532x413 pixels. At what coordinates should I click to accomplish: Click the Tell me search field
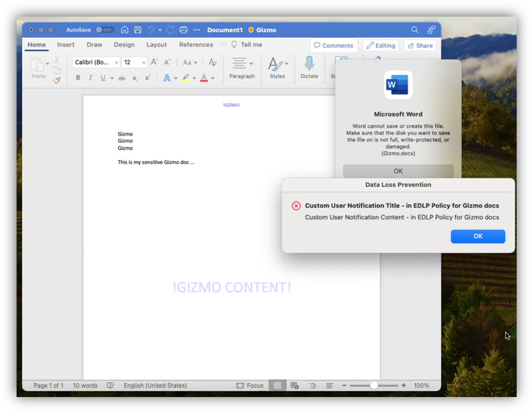coord(247,45)
